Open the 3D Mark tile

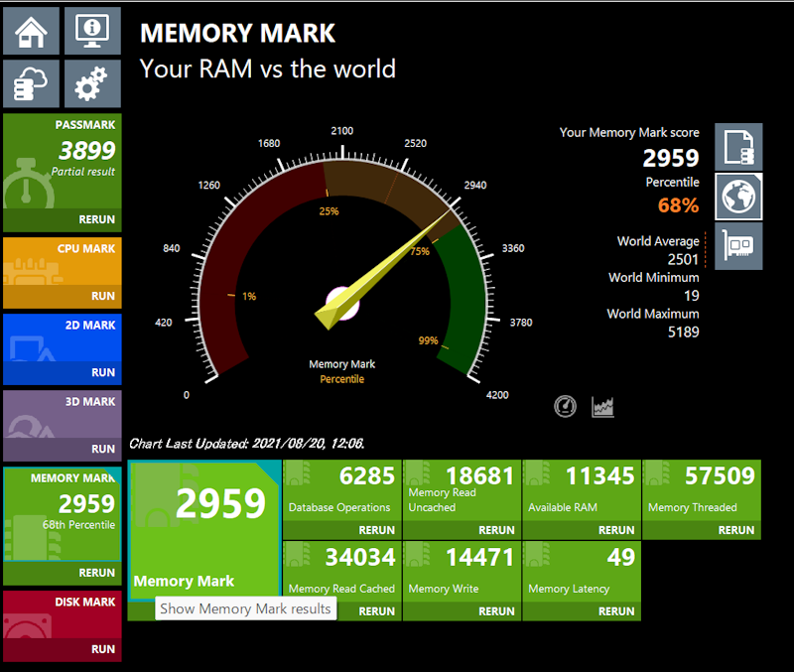[x=63, y=414]
